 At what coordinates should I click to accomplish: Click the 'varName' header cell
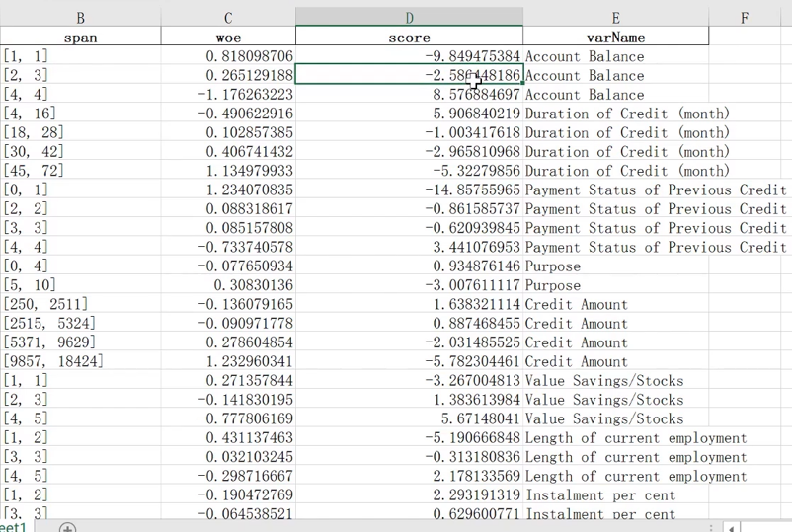[x=615, y=38]
